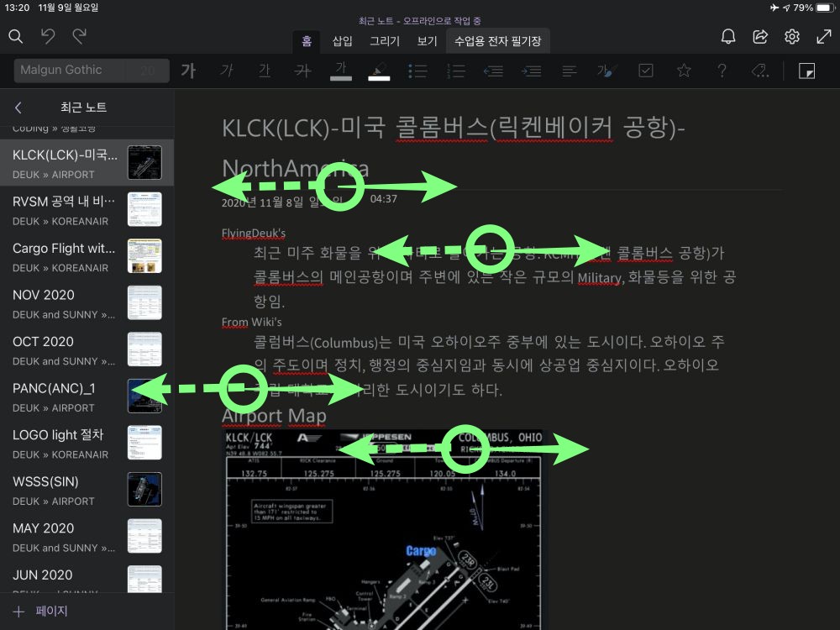
Task: Open the notifications bell icon
Action: click(728, 36)
